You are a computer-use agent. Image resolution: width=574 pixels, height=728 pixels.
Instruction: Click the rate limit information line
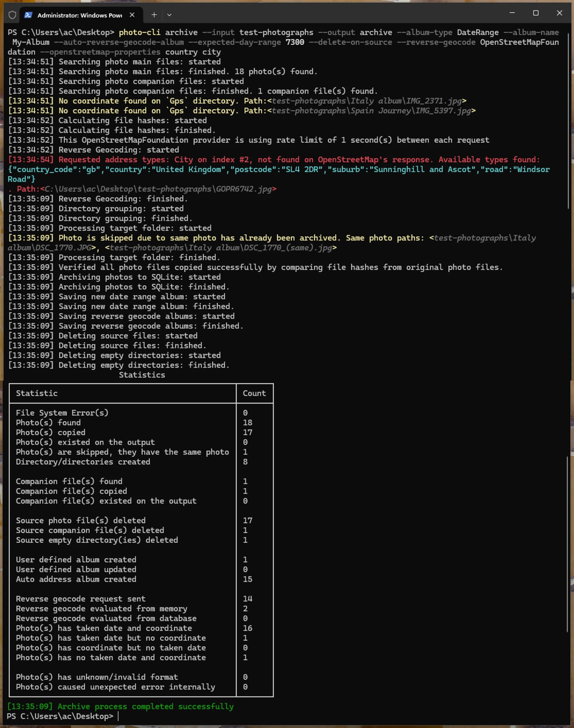pyautogui.click(x=249, y=140)
